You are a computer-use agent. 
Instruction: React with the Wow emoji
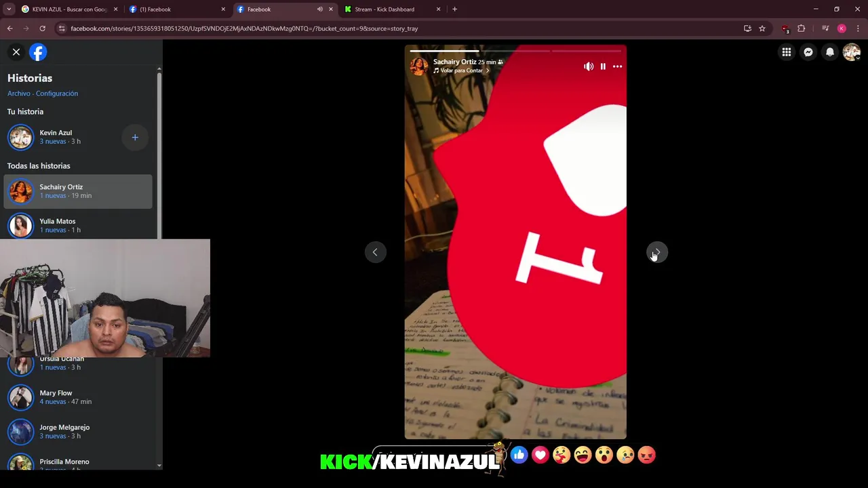coord(604,455)
